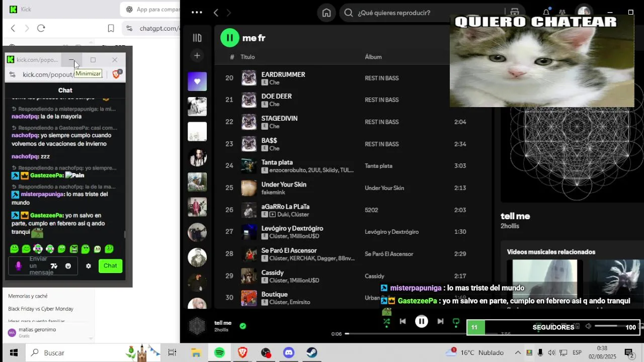Reload the page in background browser

coord(41,29)
